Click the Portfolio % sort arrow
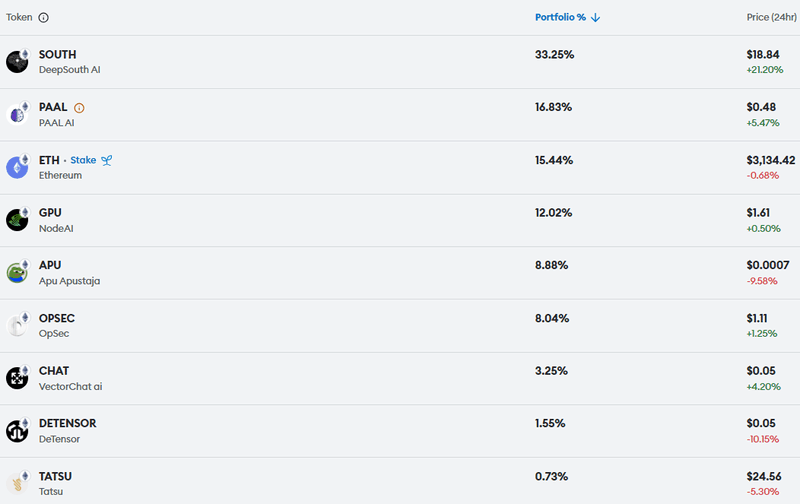The width and height of the screenshot is (800, 504). pyautogui.click(x=596, y=17)
